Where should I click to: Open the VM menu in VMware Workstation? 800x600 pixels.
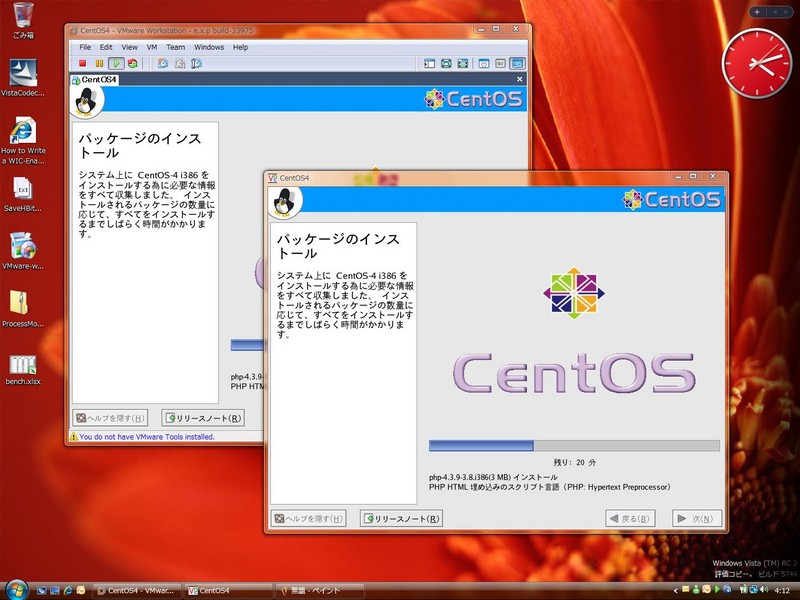tap(152, 47)
